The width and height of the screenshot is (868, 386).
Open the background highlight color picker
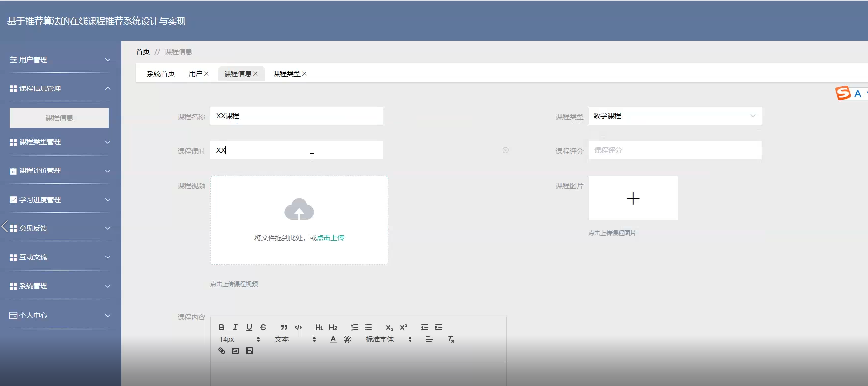(x=347, y=339)
